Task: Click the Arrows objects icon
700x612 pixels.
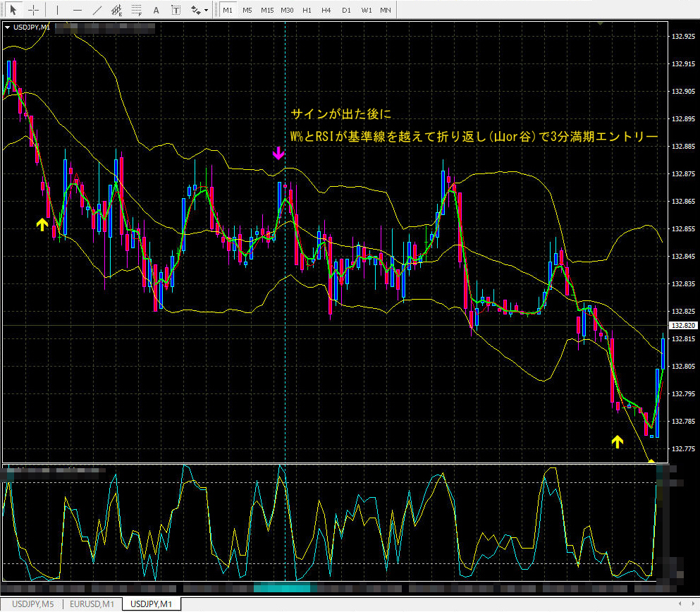Action: point(195,10)
